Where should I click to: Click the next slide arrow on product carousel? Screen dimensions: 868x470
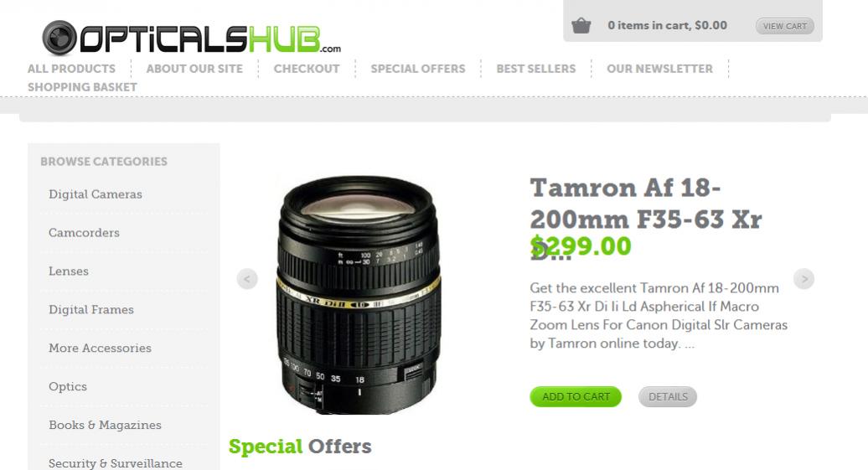pos(803,278)
